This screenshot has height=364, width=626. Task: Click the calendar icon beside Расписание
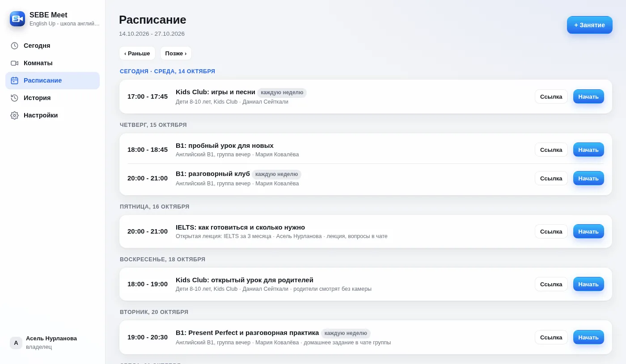[x=14, y=80]
